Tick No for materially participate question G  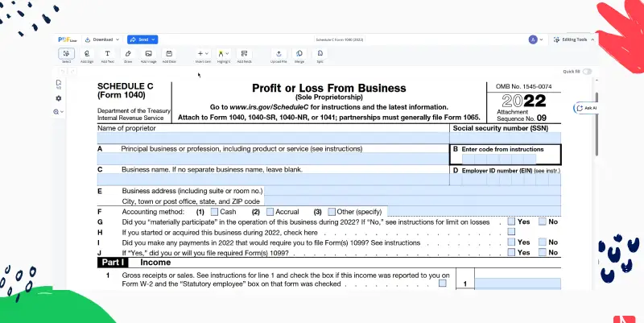543,222
